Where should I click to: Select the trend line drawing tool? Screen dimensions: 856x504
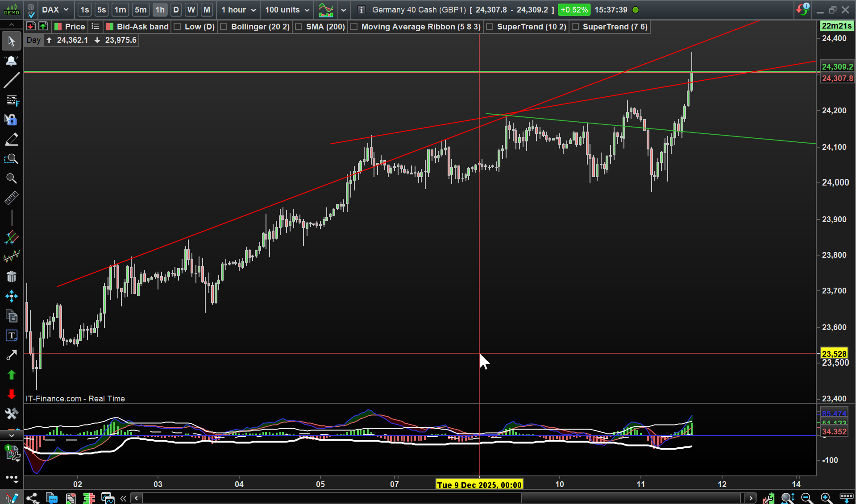coord(11,80)
